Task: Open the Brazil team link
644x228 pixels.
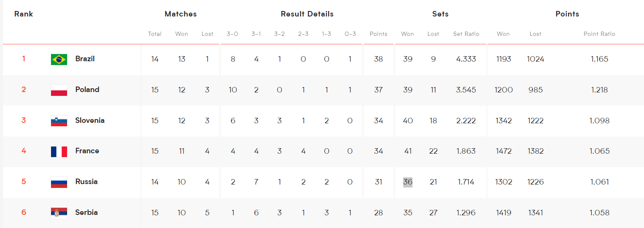Action: pyautogui.click(x=85, y=59)
